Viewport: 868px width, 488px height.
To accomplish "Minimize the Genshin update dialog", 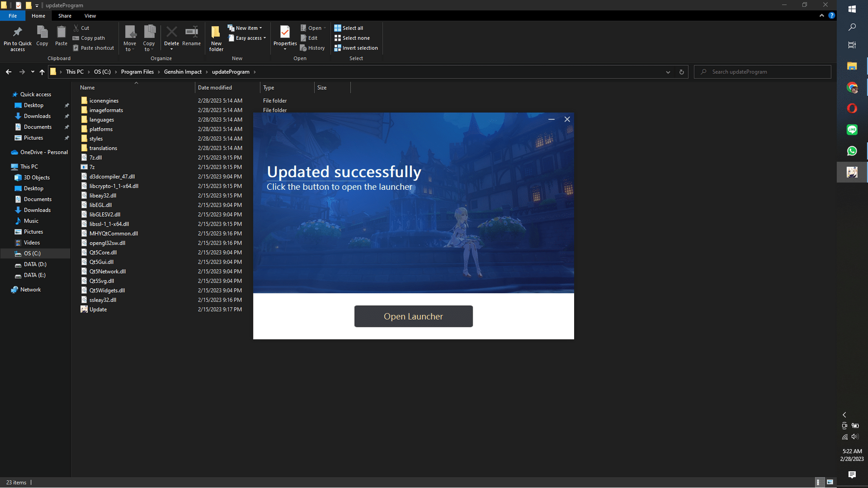I will click(x=551, y=119).
